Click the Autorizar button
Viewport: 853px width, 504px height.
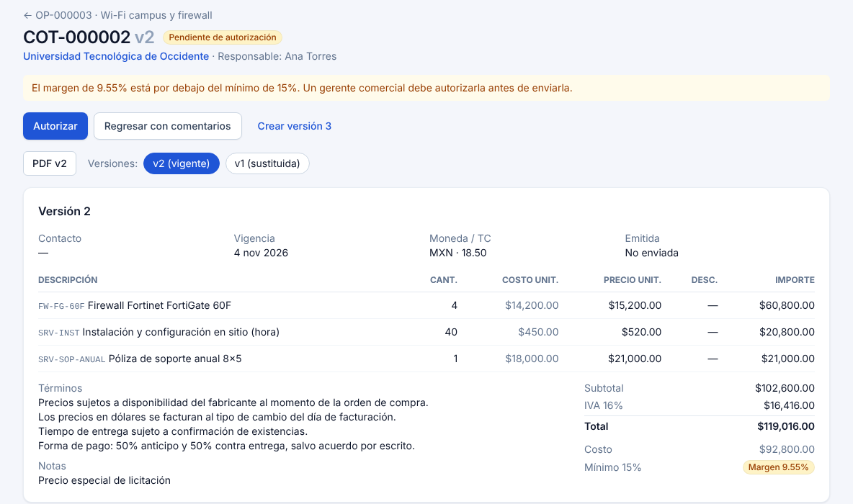(x=55, y=126)
